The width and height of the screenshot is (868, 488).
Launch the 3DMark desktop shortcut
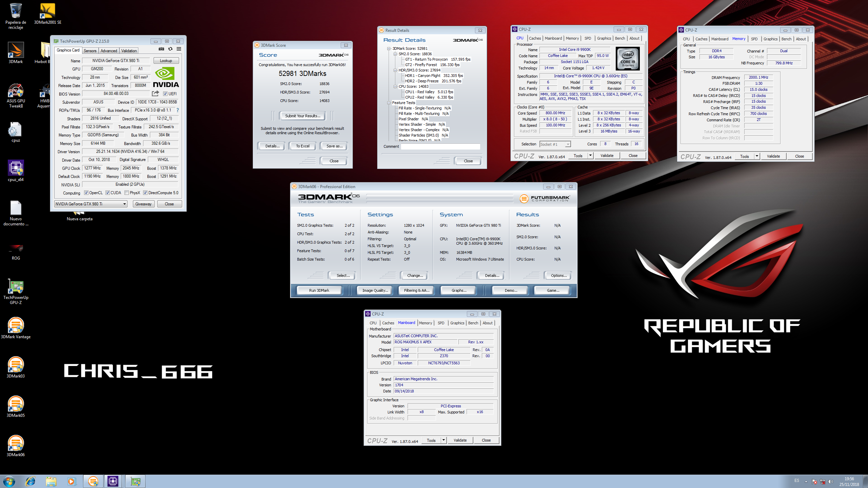[16, 53]
